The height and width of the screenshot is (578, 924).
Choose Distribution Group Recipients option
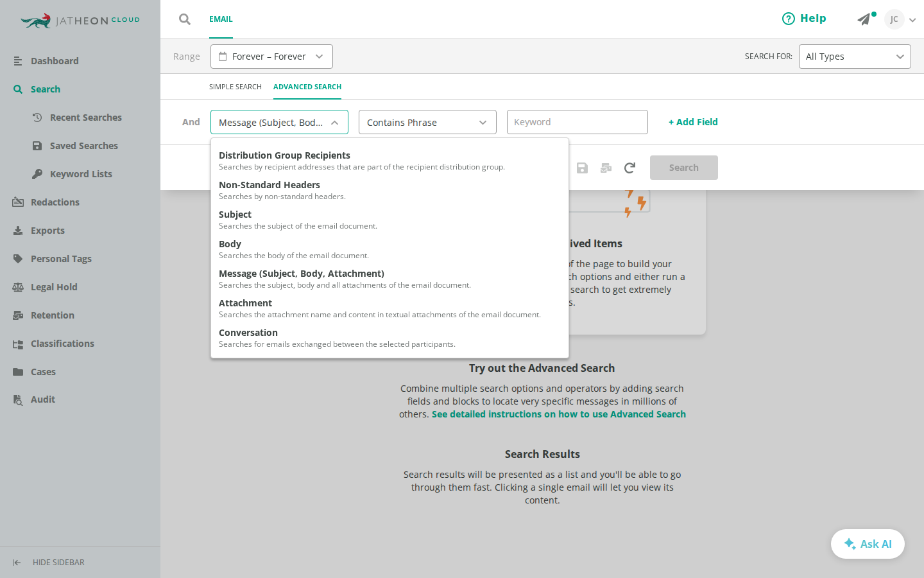[x=389, y=161]
